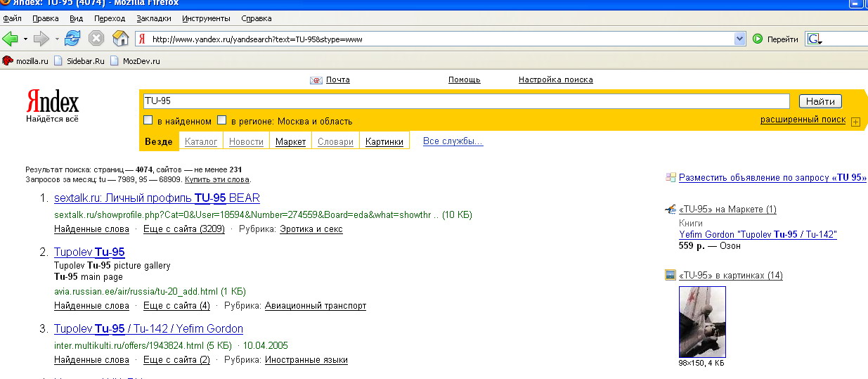Switch to the Картинки tab
868x379 pixels.
tap(384, 142)
